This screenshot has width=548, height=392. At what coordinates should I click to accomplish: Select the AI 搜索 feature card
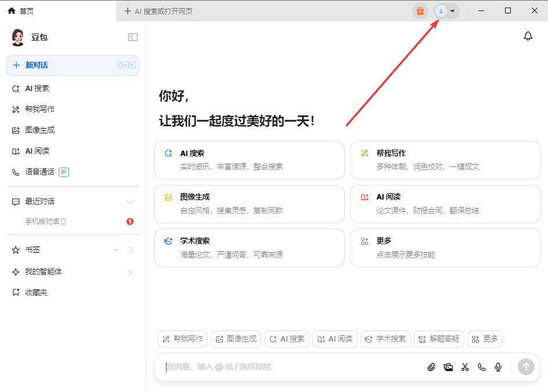click(249, 160)
